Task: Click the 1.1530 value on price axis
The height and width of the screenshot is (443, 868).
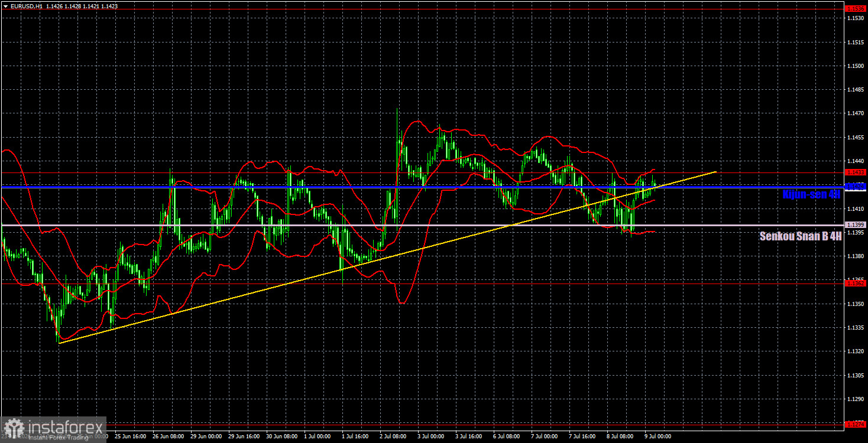Action: 856,18
